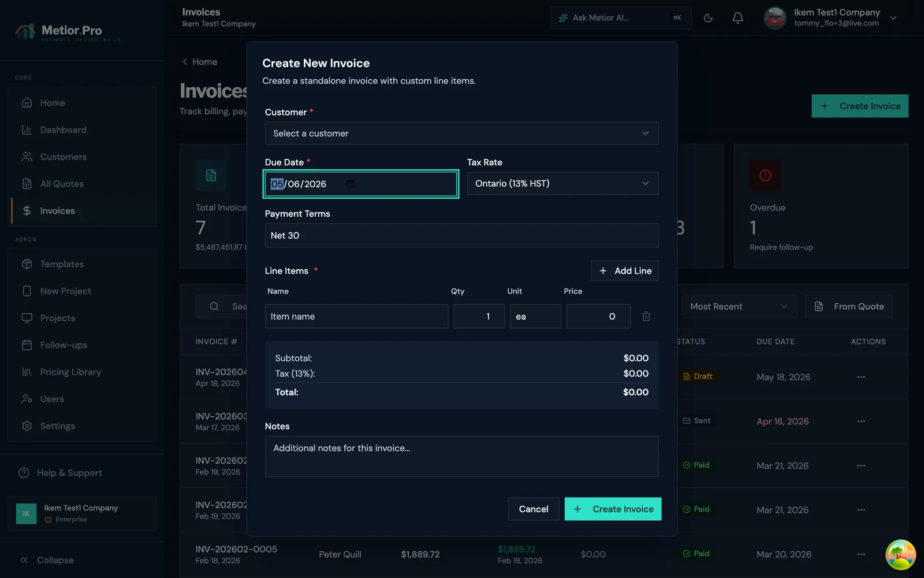Collapse the sidebar
This screenshot has width=924, height=578.
tap(47, 560)
